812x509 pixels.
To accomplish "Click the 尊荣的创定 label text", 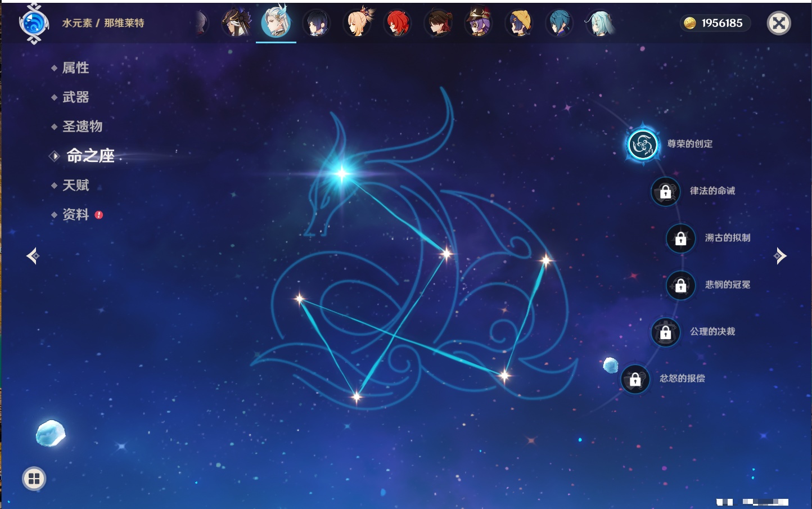I will tap(690, 144).
